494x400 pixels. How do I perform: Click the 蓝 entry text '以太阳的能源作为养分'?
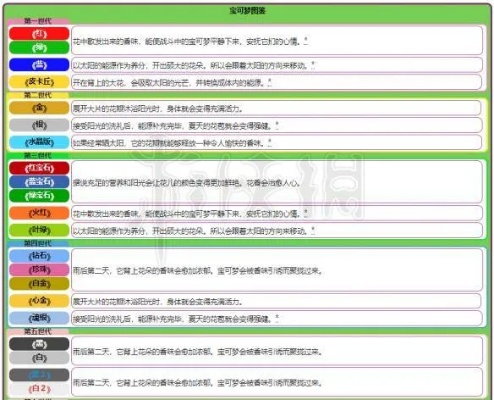109,65
